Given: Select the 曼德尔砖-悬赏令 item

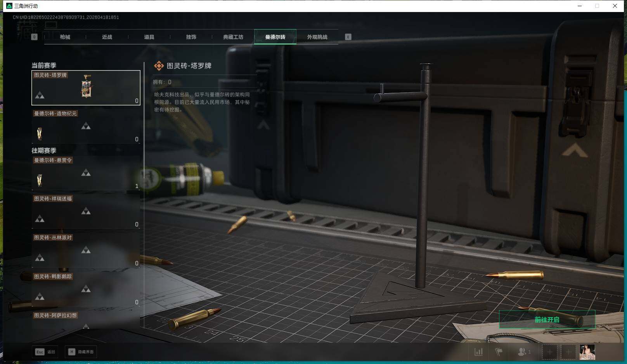Looking at the screenshot, I should (86, 173).
